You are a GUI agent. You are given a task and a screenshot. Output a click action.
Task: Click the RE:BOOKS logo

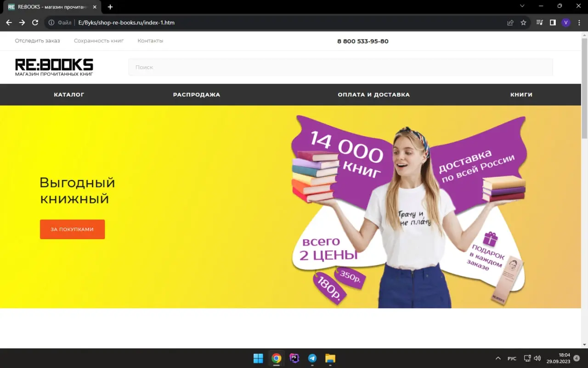tap(54, 67)
